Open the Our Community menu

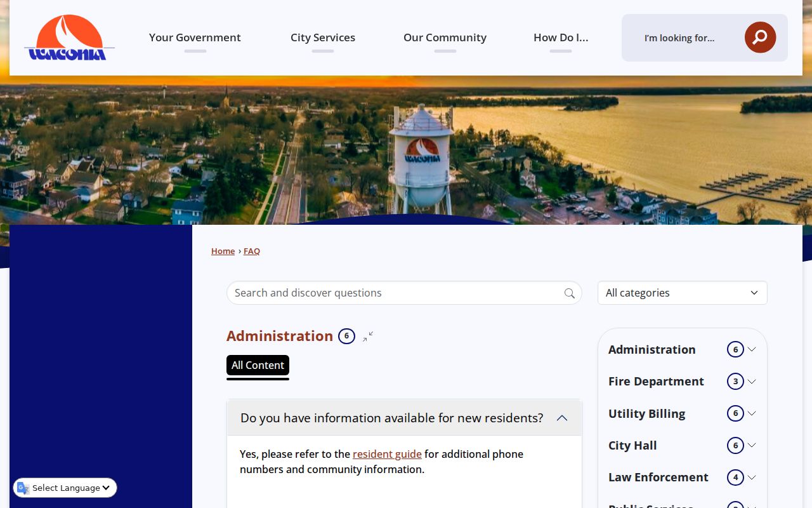point(445,37)
